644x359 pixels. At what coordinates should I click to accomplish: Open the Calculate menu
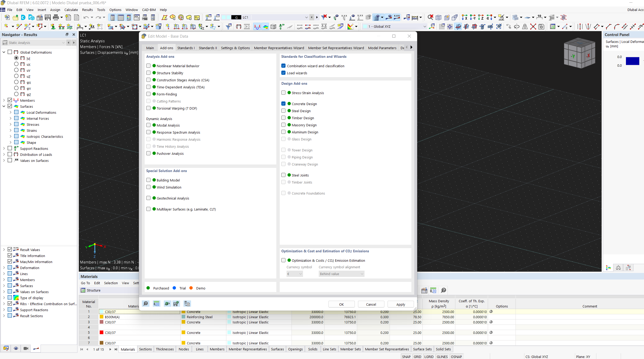coord(71,10)
